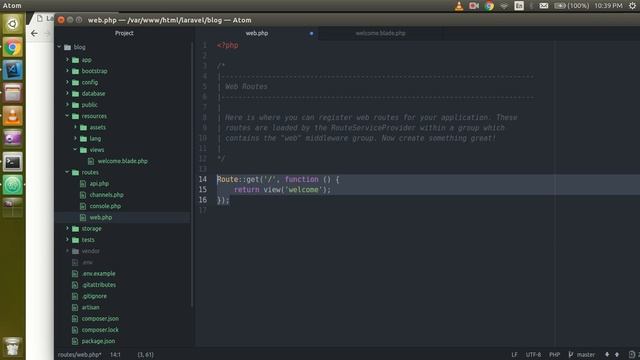
Task: Expand the public folder chevron
Action: (x=67, y=104)
